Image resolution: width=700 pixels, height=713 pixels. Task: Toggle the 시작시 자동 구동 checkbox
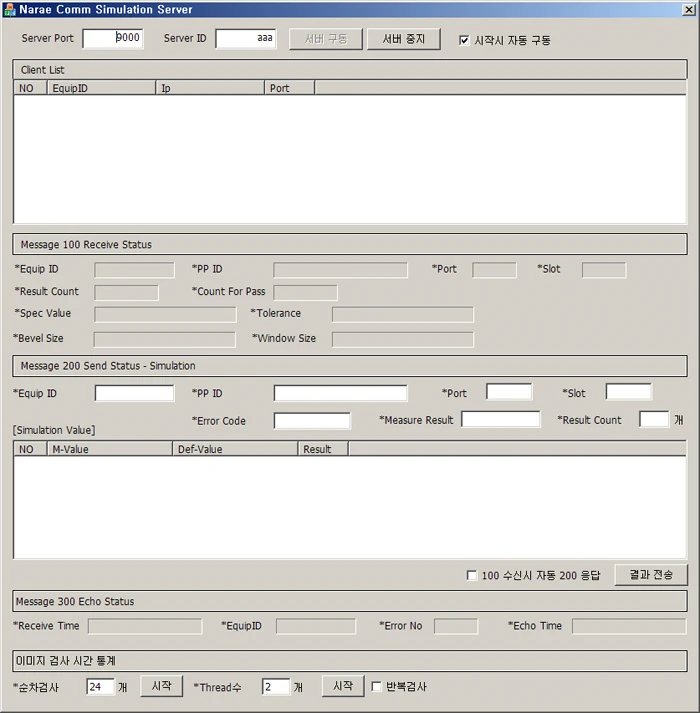[x=464, y=40]
